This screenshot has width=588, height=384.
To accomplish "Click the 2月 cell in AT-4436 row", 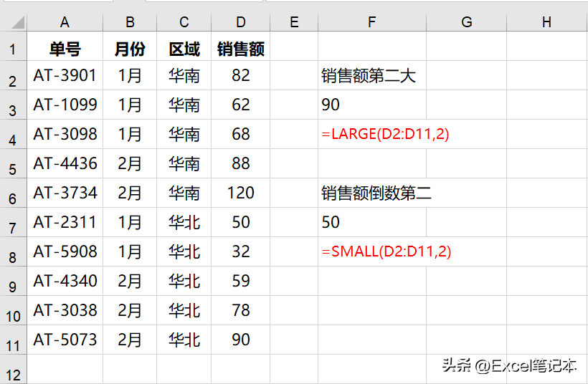I will click(x=130, y=164).
